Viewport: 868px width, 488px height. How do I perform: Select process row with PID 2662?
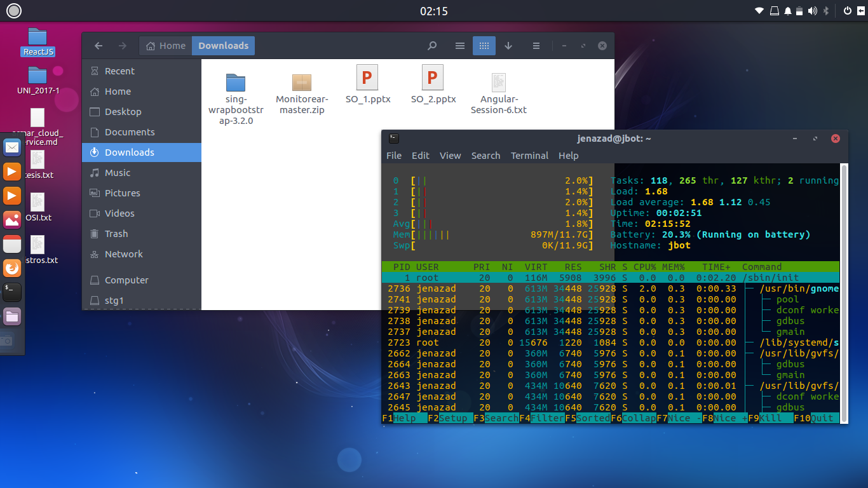tap(611, 353)
